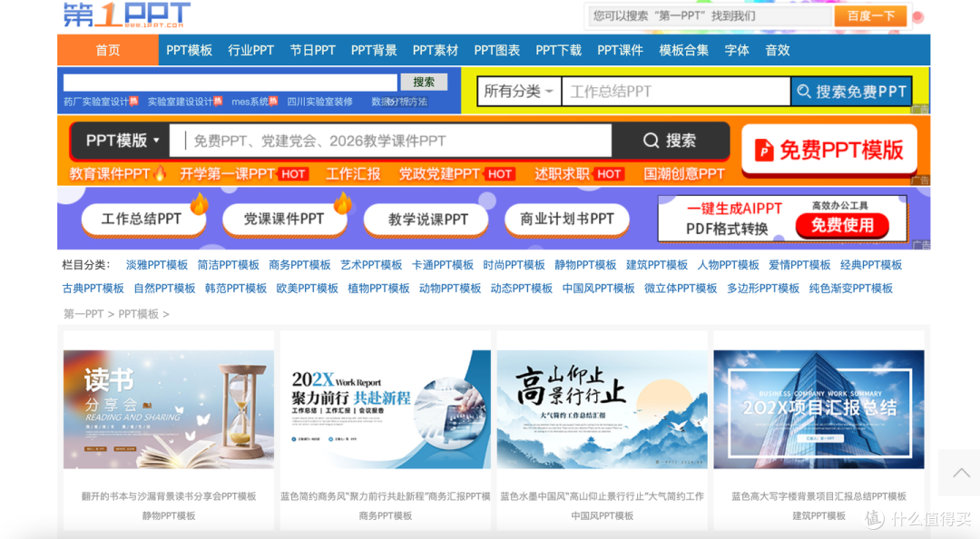Click 商务PPT模板 tag under 聚力前行 card

pyautogui.click(x=385, y=516)
